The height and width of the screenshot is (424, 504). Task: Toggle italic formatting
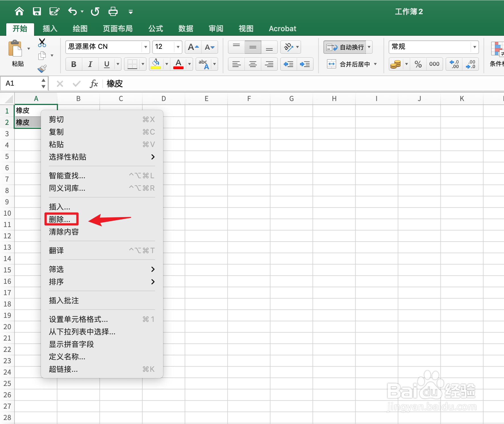(90, 64)
